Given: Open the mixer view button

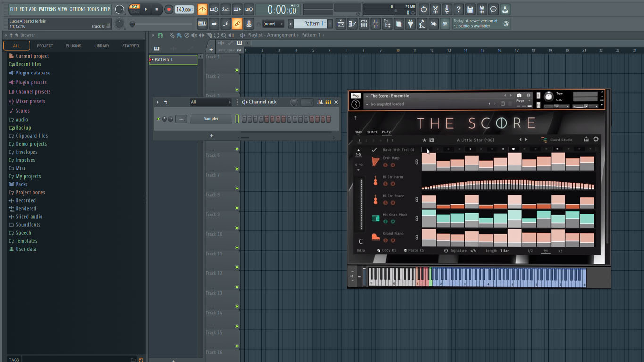Looking at the screenshot, I should [375, 24].
